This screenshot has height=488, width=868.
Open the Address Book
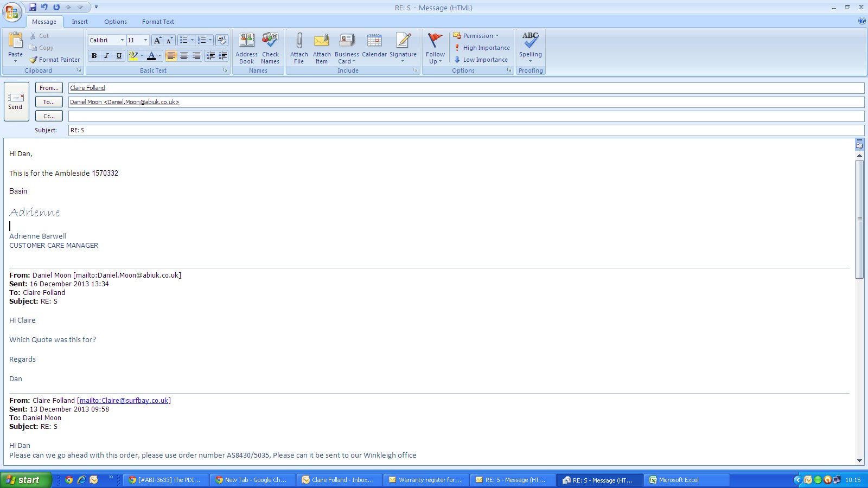[x=246, y=41]
